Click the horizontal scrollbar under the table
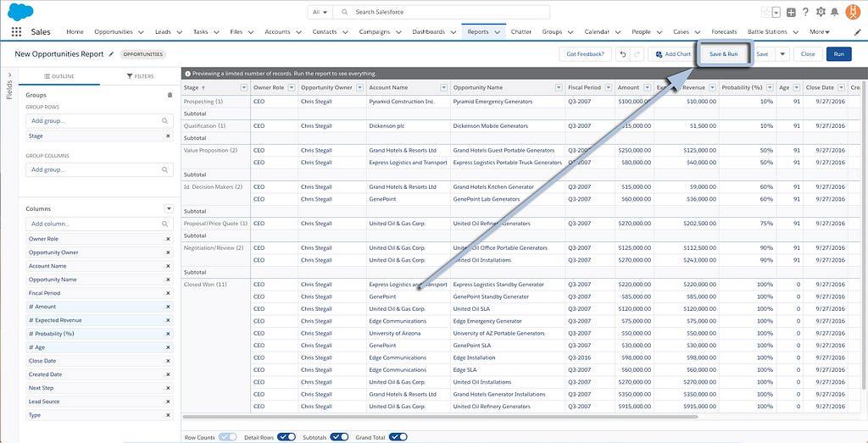Image resolution: width=868 pixels, height=443 pixels. (x=441, y=417)
